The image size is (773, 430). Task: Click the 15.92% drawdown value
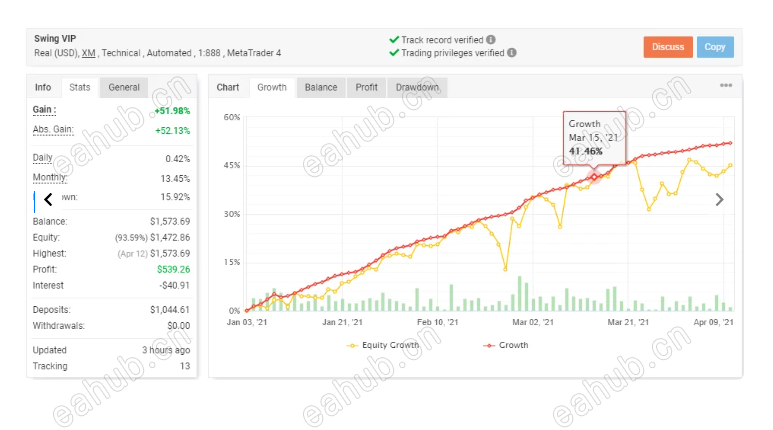point(175,197)
